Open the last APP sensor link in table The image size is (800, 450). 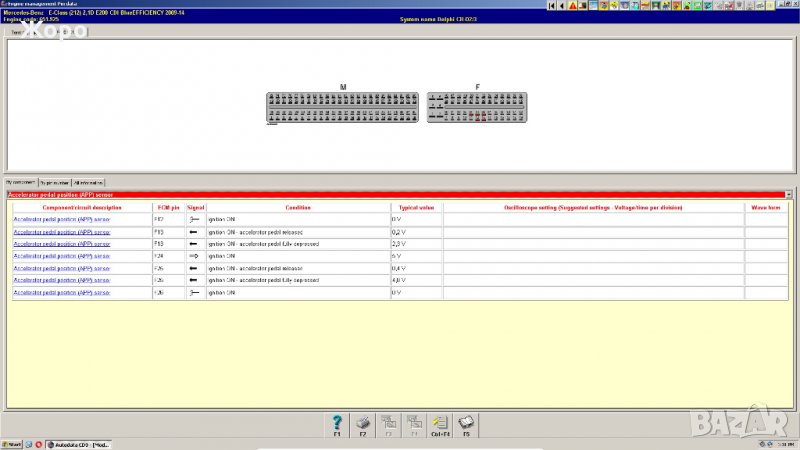[x=61, y=293]
